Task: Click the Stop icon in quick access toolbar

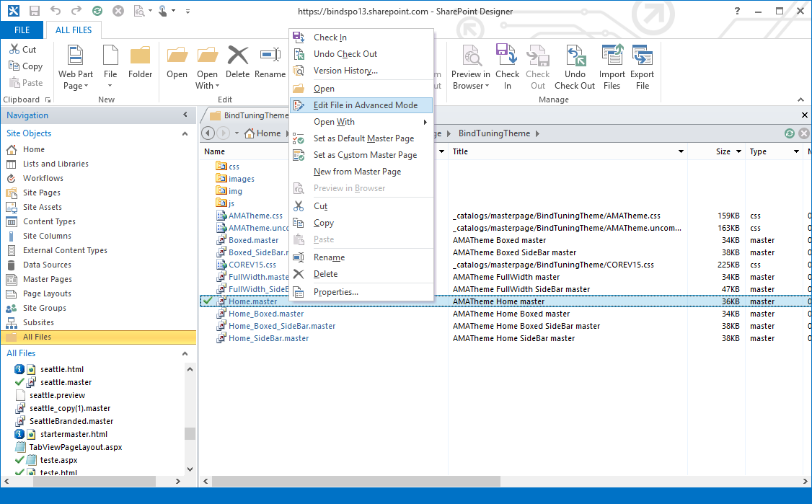Action: (x=118, y=11)
